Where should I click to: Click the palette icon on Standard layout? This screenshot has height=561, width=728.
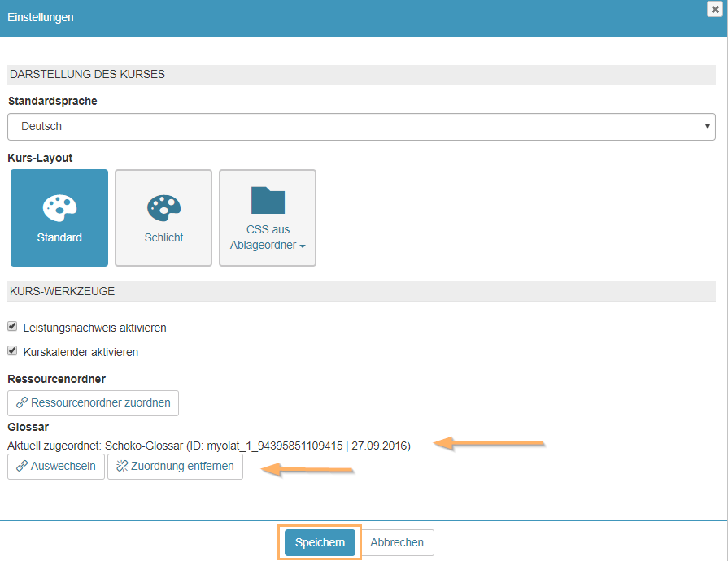(59, 207)
